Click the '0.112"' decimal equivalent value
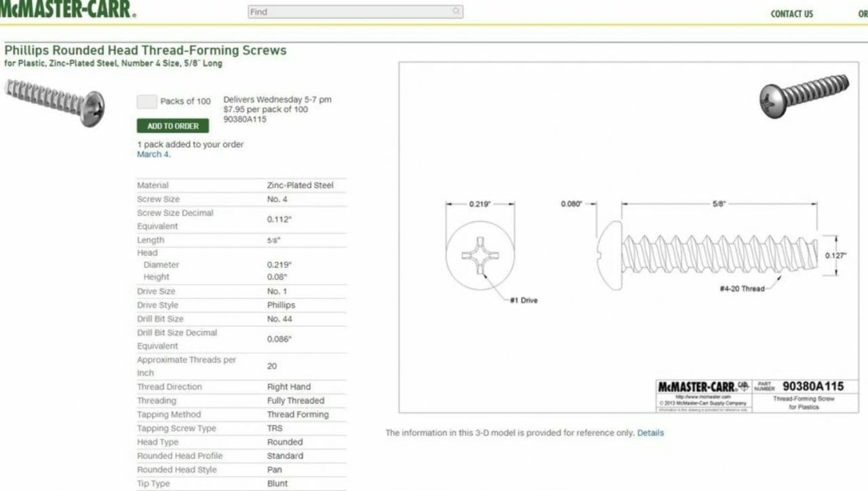 279,220
